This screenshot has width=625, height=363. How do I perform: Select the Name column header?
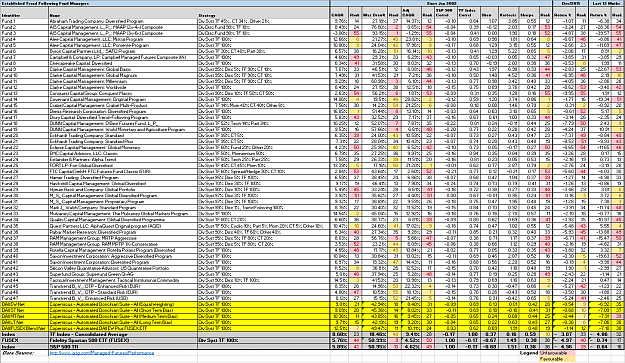(x=123, y=12)
